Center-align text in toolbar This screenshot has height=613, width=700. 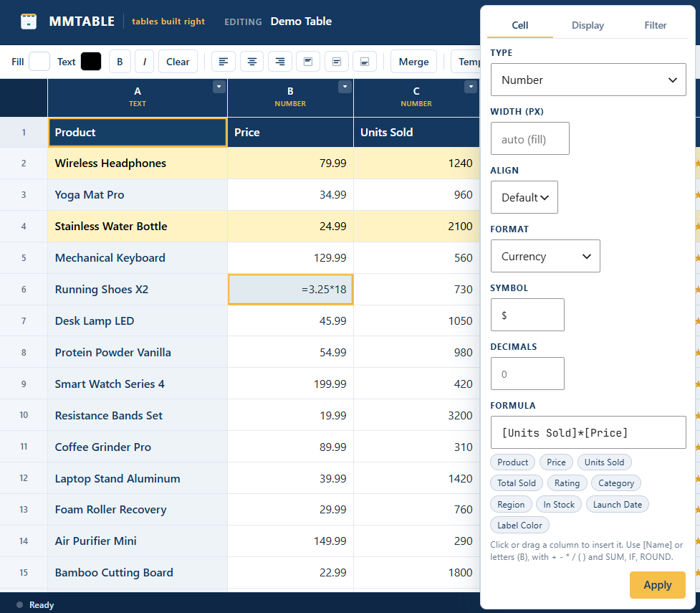(x=251, y=62)
